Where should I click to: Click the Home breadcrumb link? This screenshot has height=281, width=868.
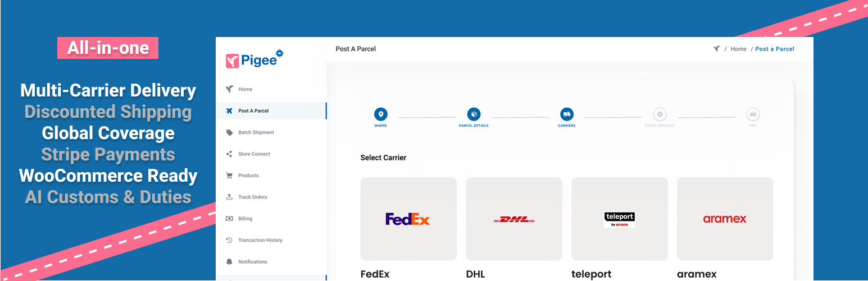pyautogui.click(x=738, y=49)
